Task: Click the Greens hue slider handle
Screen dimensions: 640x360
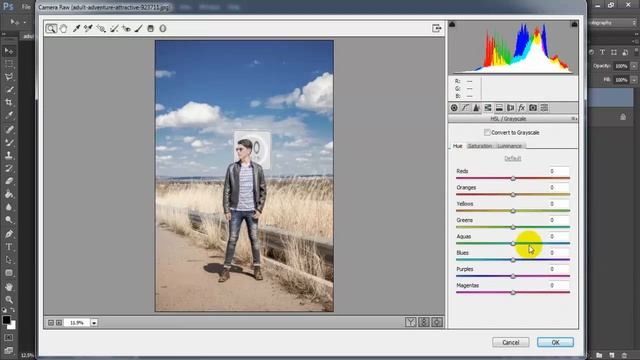Action: (513, 227)
